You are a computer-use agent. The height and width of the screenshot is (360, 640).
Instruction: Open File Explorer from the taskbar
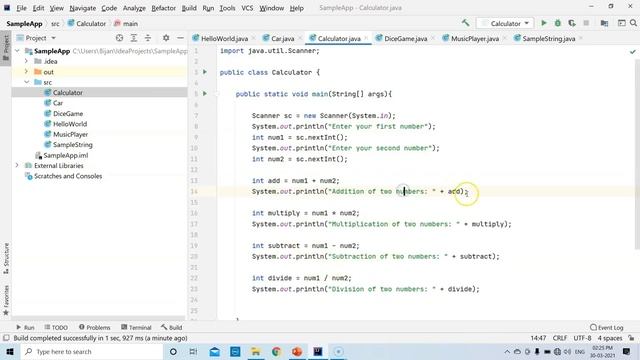point(256,351)
